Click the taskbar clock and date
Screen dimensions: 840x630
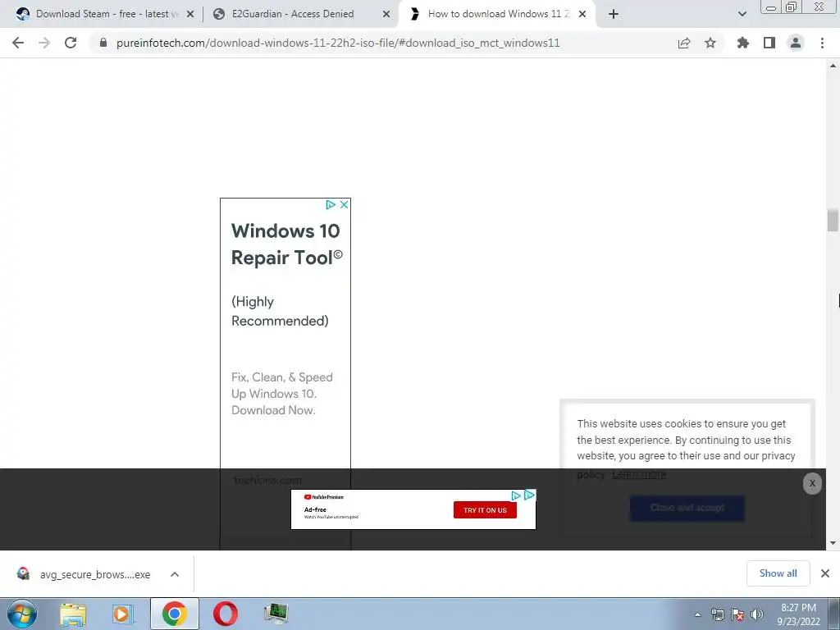click(798, 614)
